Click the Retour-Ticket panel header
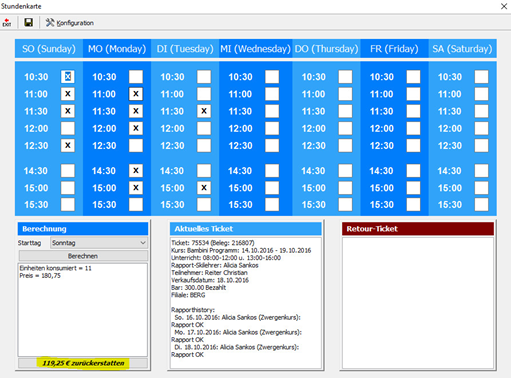The width and height of the screenshot is (511, 378). pos(418,229)
